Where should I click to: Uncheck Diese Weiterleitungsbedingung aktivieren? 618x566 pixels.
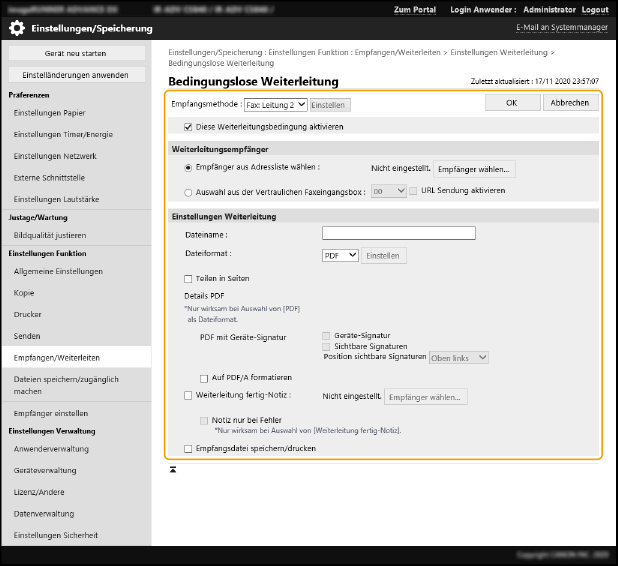188,127
